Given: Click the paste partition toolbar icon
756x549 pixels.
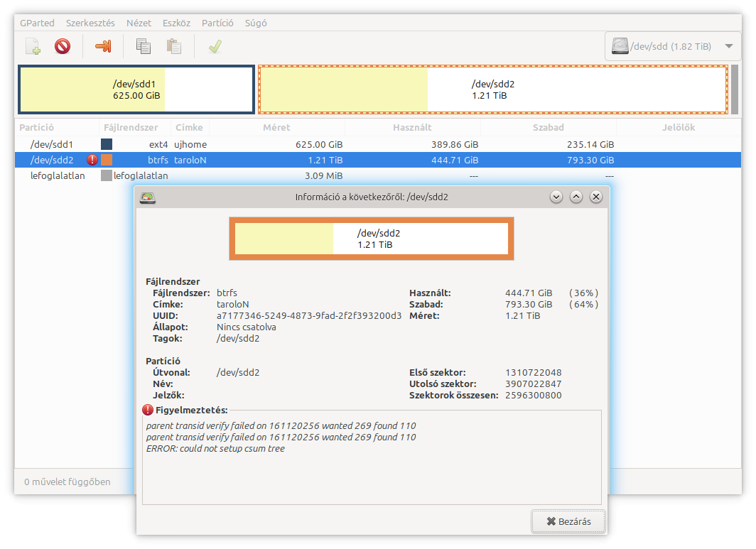Looking at the screenshot, I should [173, 47].
